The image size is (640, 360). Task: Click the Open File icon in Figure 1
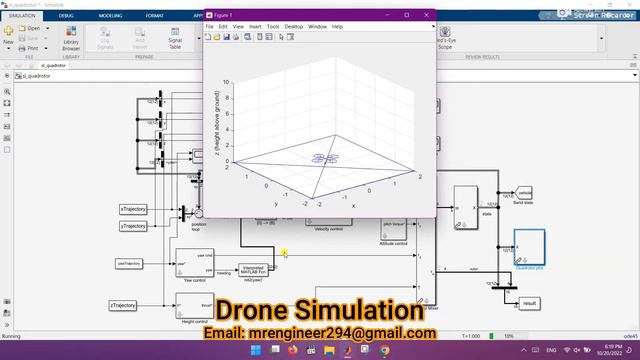click(217, 37)
